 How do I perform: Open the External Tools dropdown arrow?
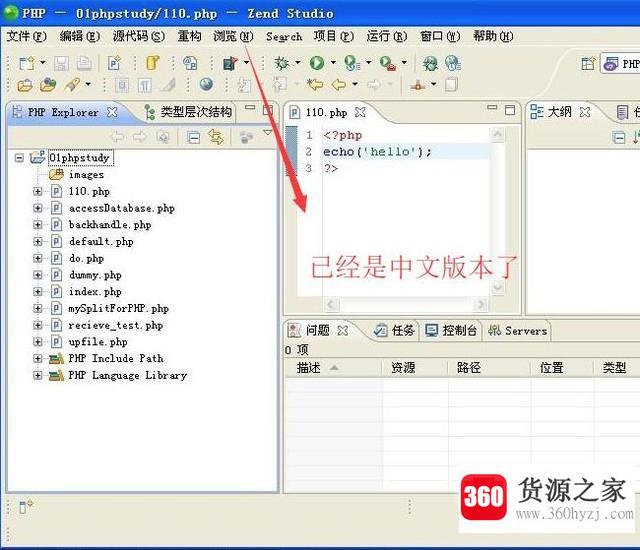(x=404, y=63)
